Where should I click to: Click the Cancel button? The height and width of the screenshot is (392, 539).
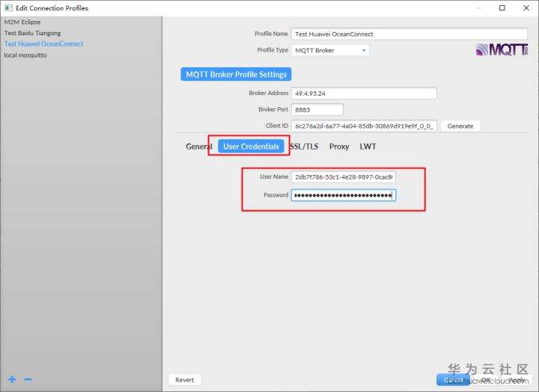pos(453,379)
